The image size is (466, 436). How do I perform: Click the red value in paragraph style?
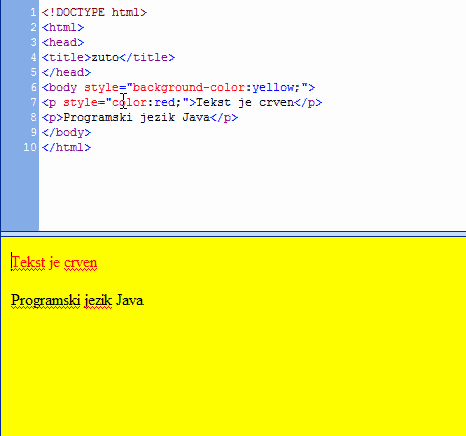(x=164, y=102)
